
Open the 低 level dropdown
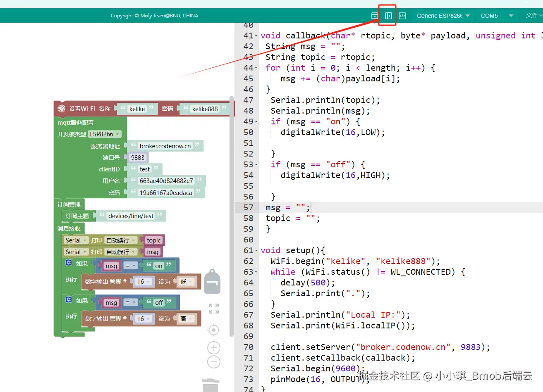point(186,282)
